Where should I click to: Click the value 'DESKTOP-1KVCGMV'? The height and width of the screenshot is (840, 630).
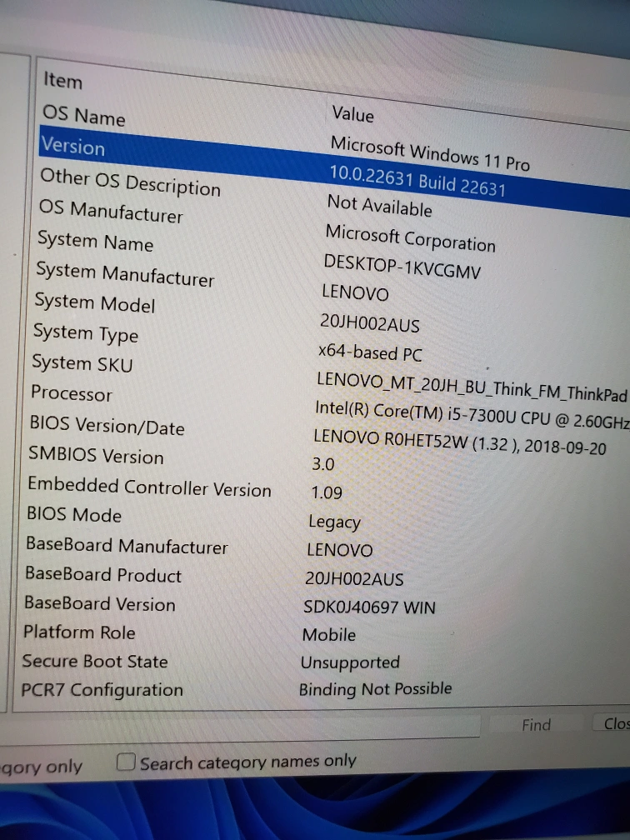tap(402, 267)
